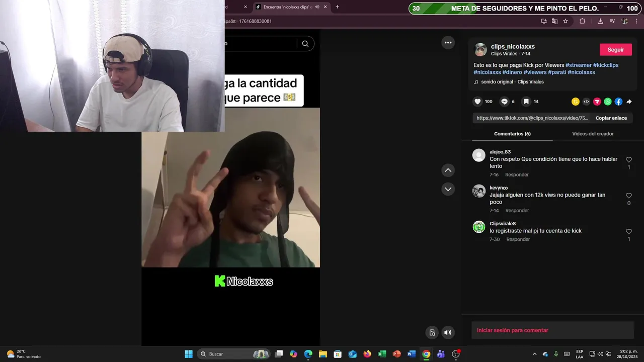Click the TikTok search input box
This screenshot has width=644, height=362.
point(261,44)
